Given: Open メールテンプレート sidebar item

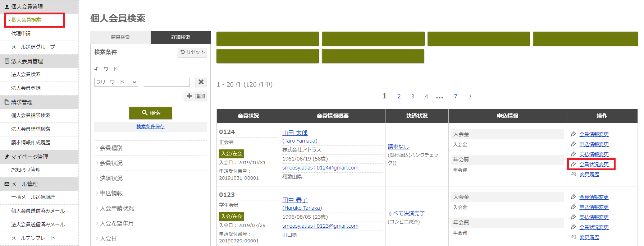Looking at the screenshot, I should [33, 238].
